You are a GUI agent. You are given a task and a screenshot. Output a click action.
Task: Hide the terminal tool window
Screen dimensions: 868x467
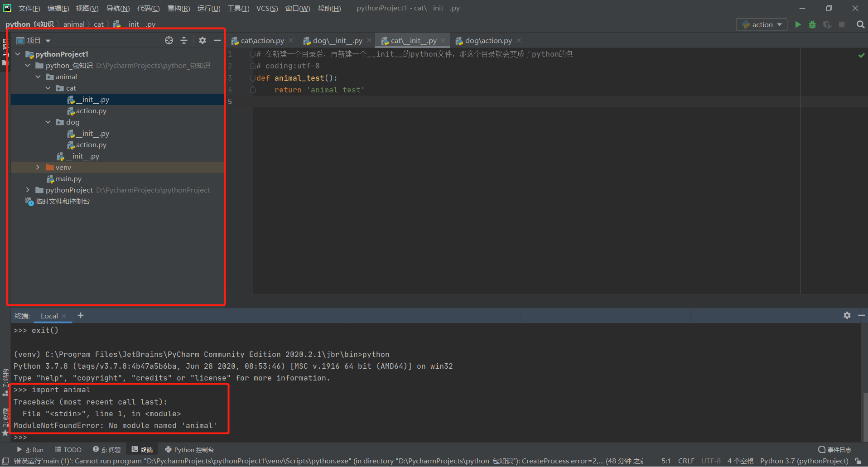coord(862,315)
